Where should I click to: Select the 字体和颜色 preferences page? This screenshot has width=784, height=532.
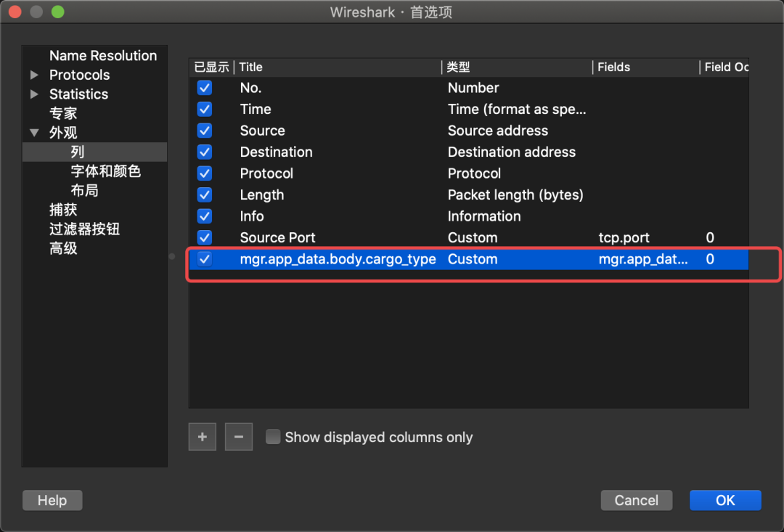coord(105,171)
